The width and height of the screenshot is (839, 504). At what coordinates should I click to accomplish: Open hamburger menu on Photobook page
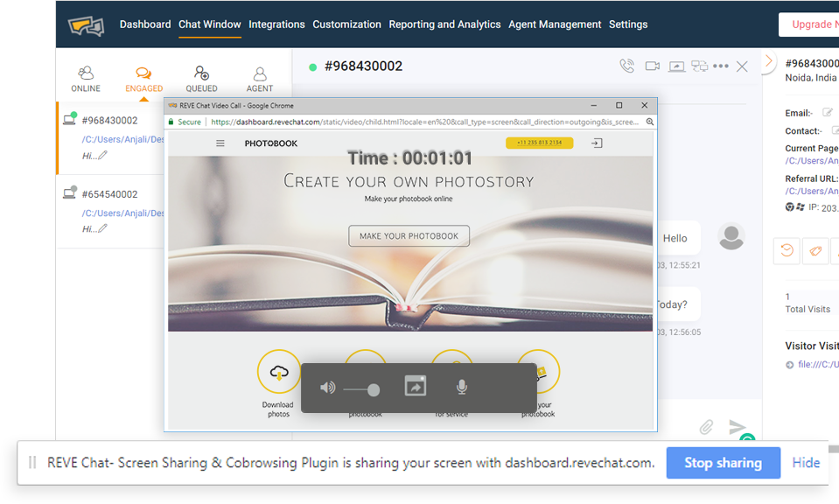tap(220, 143)
